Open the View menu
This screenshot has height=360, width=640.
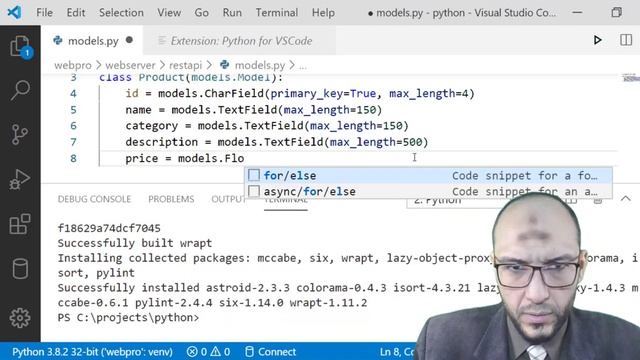(169, 13)
